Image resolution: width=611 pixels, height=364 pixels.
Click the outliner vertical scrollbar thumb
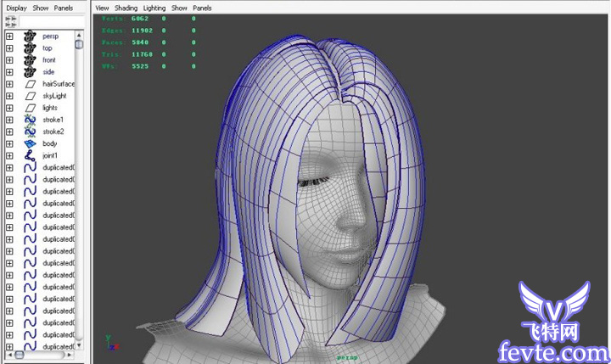(79, 44)
